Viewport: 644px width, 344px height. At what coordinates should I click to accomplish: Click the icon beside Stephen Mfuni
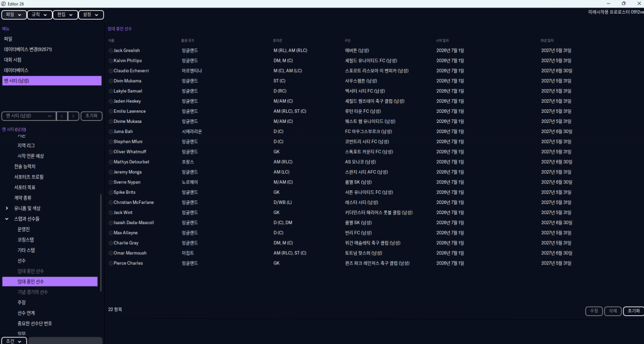pos(111,142)
